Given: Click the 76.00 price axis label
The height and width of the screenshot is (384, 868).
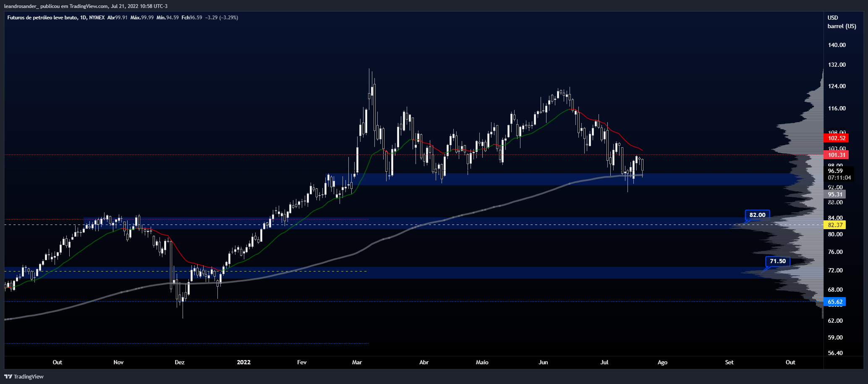Looking at the screenshot, I should tap(835, 252).
